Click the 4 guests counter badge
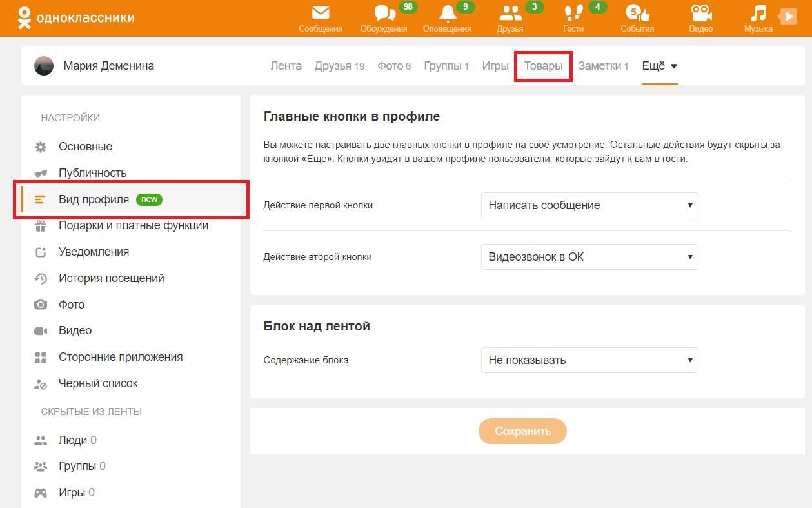 click(x=598, y=7)
